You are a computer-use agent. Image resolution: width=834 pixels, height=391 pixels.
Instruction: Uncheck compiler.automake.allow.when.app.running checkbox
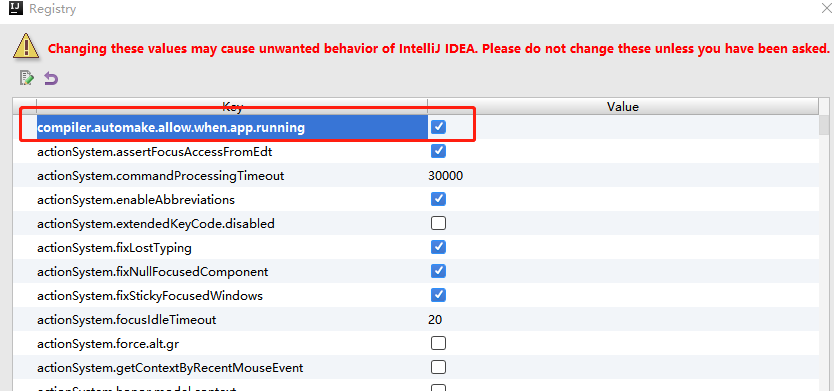pos(438,127)
